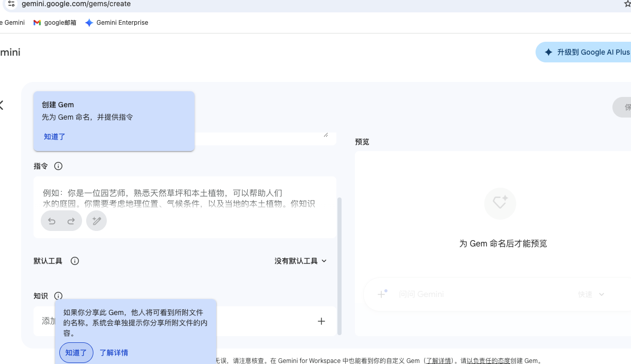631x364 pixels.
Task: Undo the last instruction edit
Action: [x=52, y=221]
